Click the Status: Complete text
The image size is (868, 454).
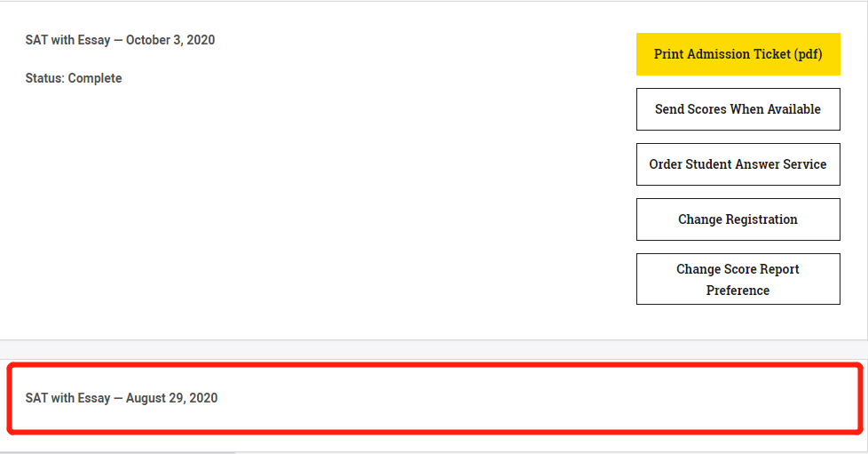[74, 78]
